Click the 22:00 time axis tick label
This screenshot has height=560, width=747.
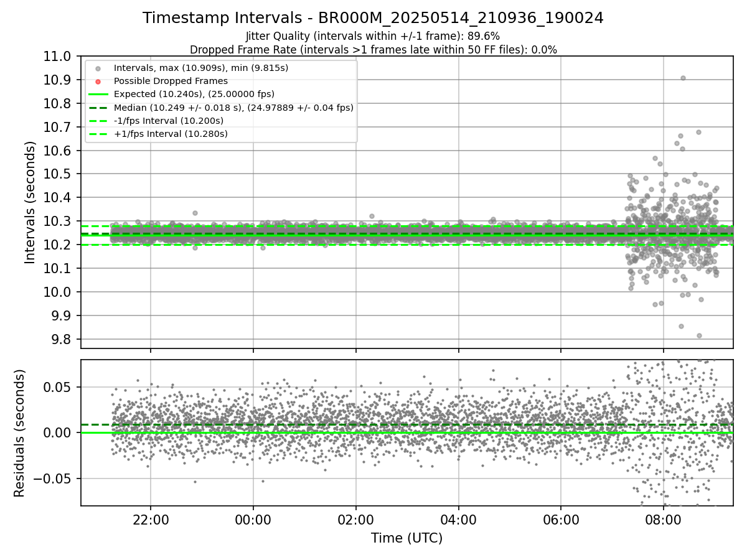[151, 520]
